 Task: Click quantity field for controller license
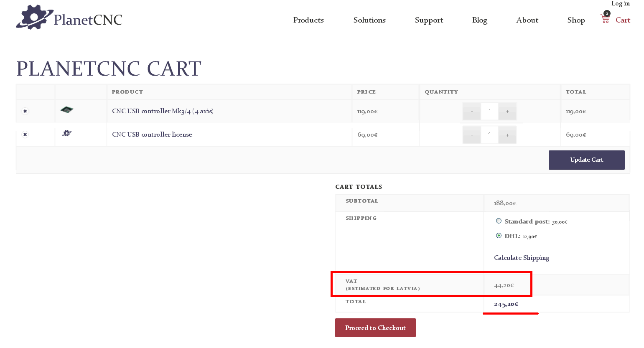point(489,135)
